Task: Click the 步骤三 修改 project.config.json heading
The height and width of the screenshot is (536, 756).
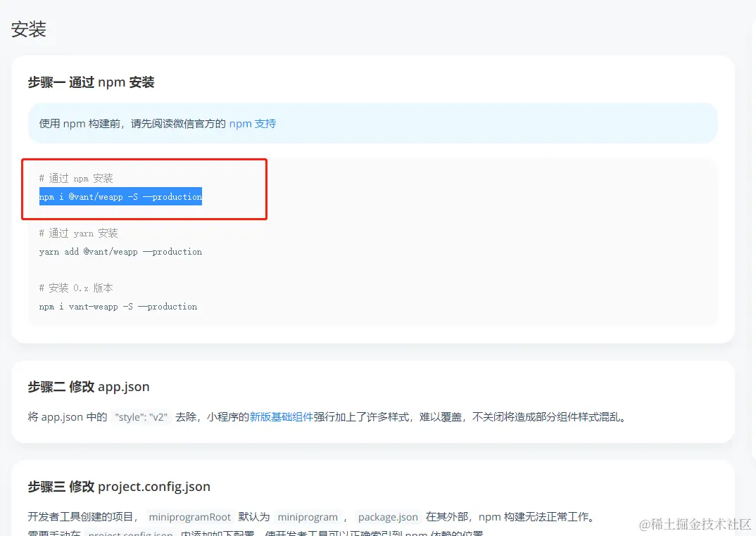Action: (119, 487)
